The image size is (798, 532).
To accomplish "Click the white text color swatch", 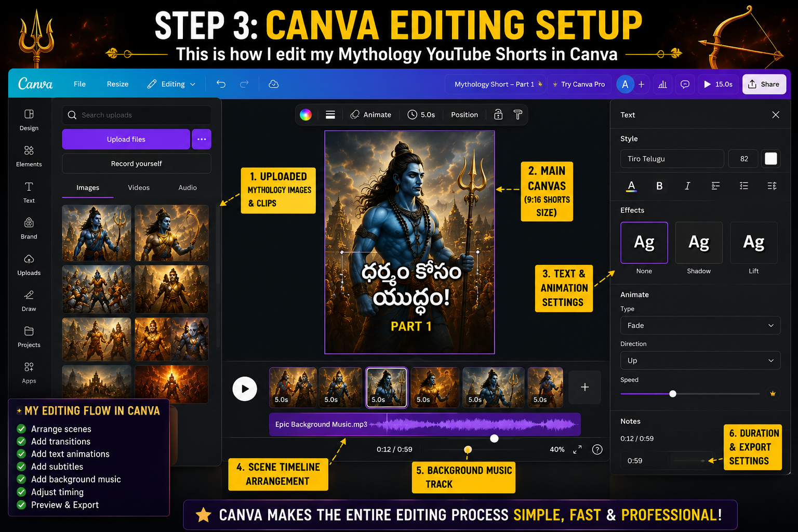I will (x=771, y=159).
